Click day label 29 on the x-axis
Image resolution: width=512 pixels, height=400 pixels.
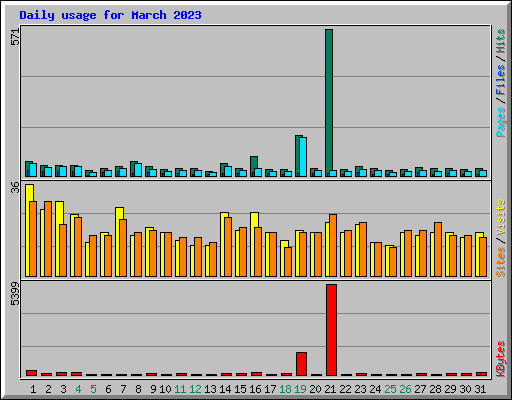[450, 389]
